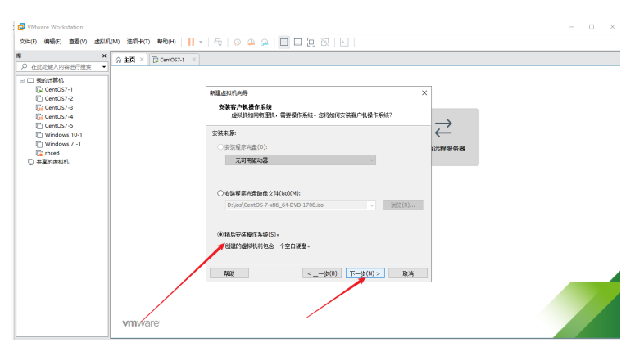The height and width of the screenshot is (356, 644).
Task: Open the 选项卡(T) menu
Action: pyautogui.click(x=138, y=42)
